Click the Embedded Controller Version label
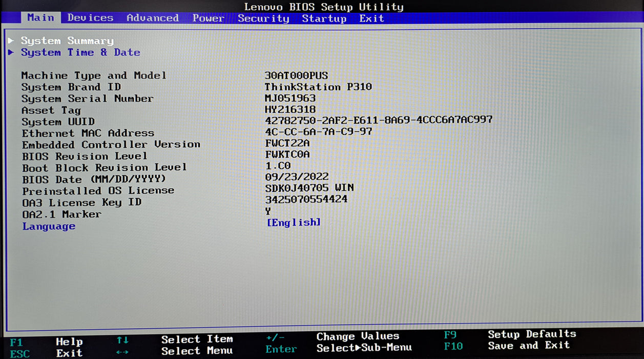 (111, 145)
